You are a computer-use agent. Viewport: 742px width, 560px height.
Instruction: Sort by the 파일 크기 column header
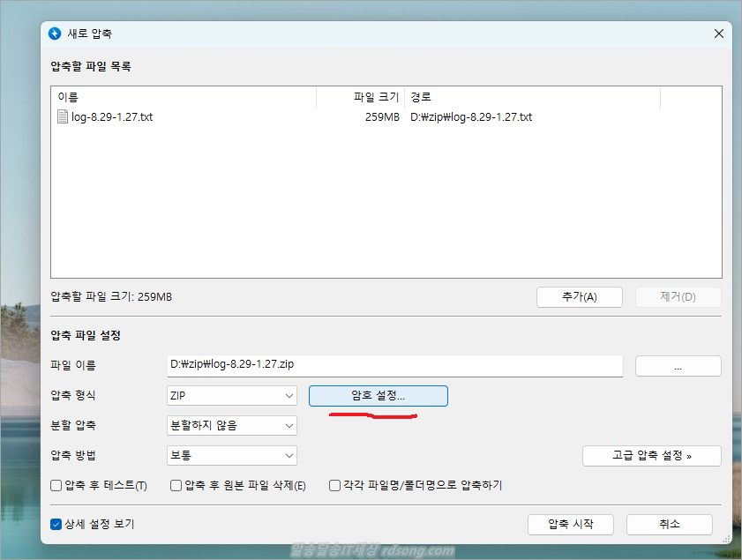(375, 97)
